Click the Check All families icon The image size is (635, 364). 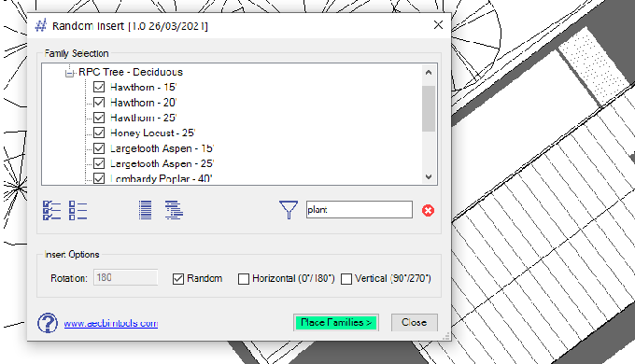52,211
